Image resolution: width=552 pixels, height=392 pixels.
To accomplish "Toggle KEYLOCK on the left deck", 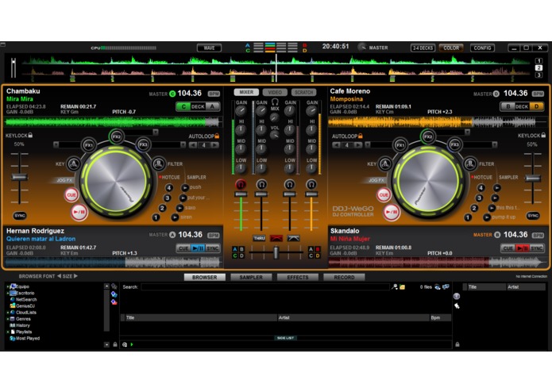I will point(31,135).
